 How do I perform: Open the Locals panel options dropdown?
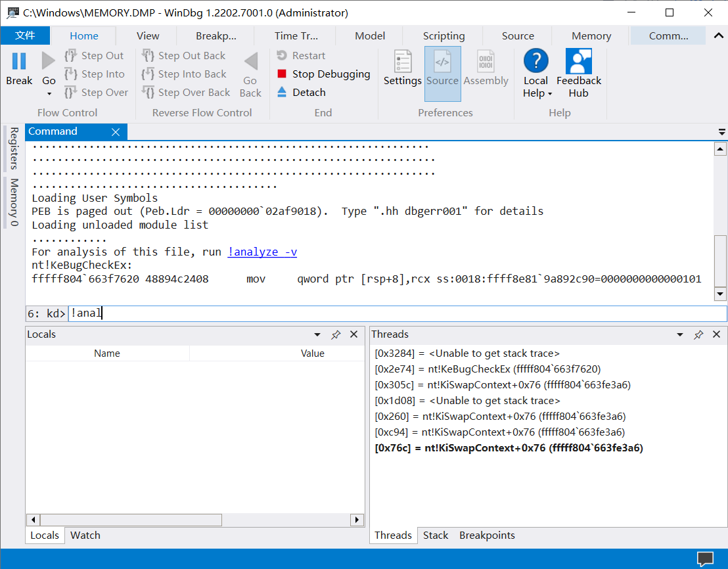pyautogui.click(x=317, y=334)
